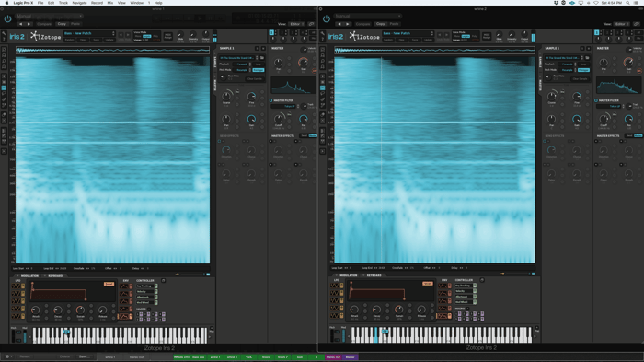Open the View Editor dropdown in whine 1
This screenshot has height=362, width=644.
[296, 24]
